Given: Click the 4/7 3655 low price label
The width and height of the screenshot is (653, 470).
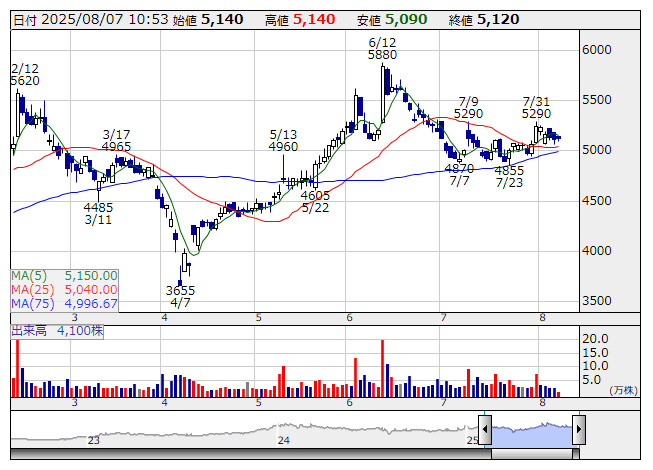Looking at the screenshot, I should pos(181,296).
